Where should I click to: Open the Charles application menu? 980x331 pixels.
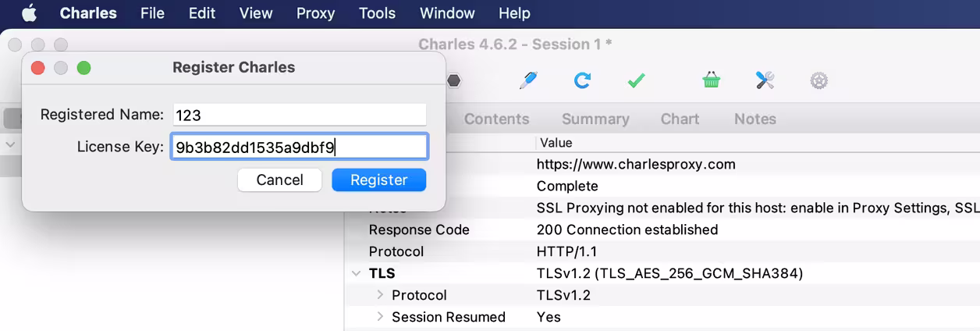coord(88,13)
